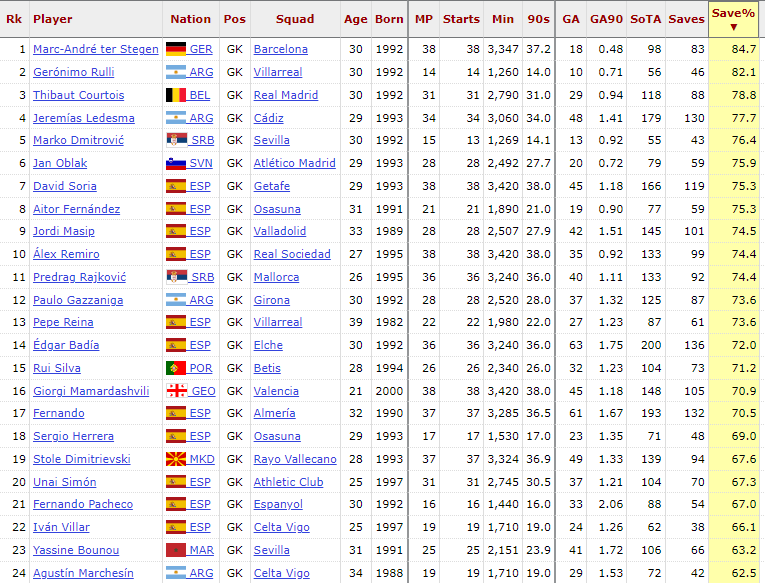This screenshot has width=765, height=583.
Task: Sort by the Saves column header
Action: pos(686,19)
